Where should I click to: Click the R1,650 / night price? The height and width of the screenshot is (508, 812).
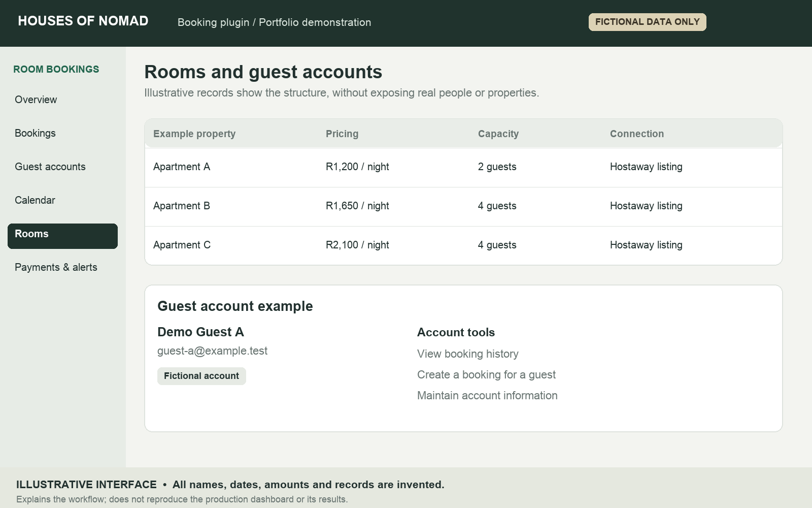pyautogui.click(x=357, y=206)
